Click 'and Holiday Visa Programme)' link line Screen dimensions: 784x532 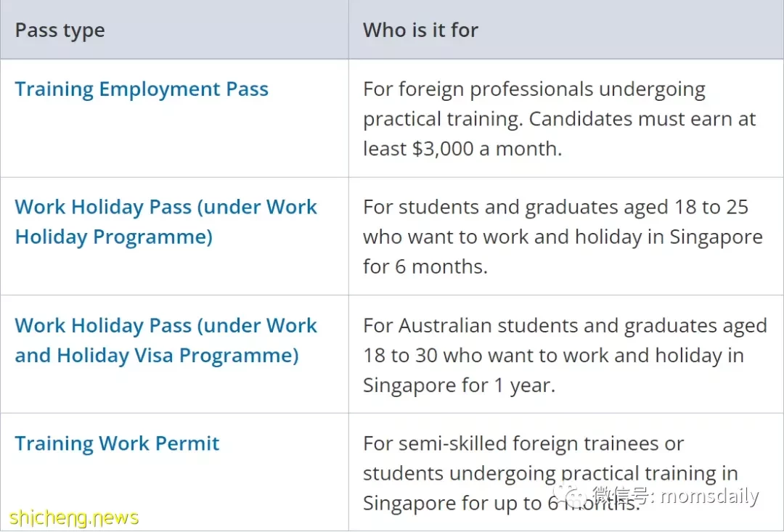pos(157,356)
